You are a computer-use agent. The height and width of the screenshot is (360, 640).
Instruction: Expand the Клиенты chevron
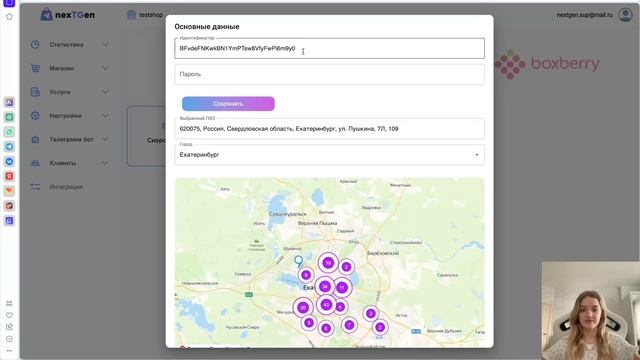[x=105, y=163]
